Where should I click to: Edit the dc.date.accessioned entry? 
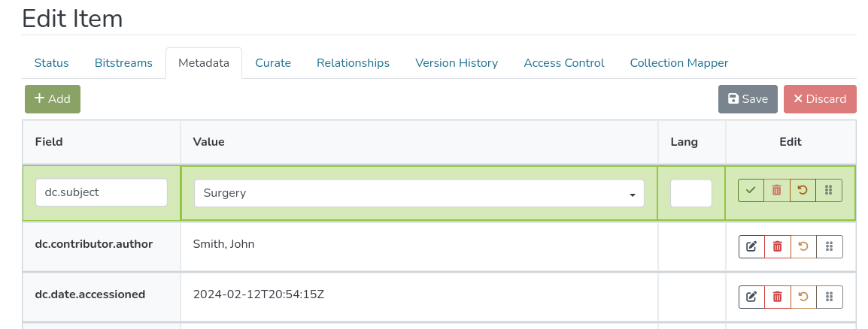click(x=751, y=297)
